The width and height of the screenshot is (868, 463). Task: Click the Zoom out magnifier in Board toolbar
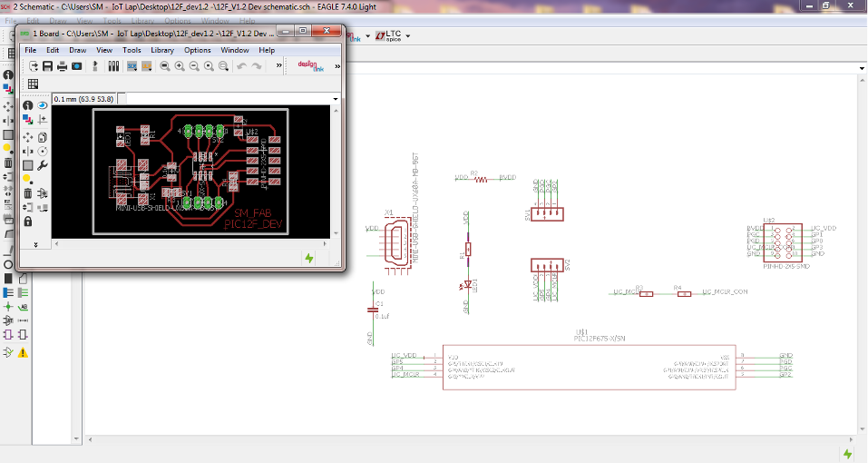pos(194,66)
